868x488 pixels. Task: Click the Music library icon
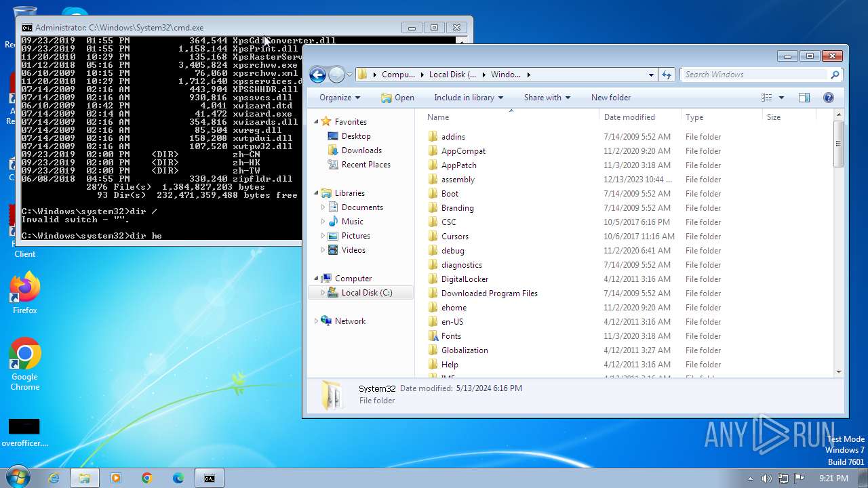click(333, 222)
